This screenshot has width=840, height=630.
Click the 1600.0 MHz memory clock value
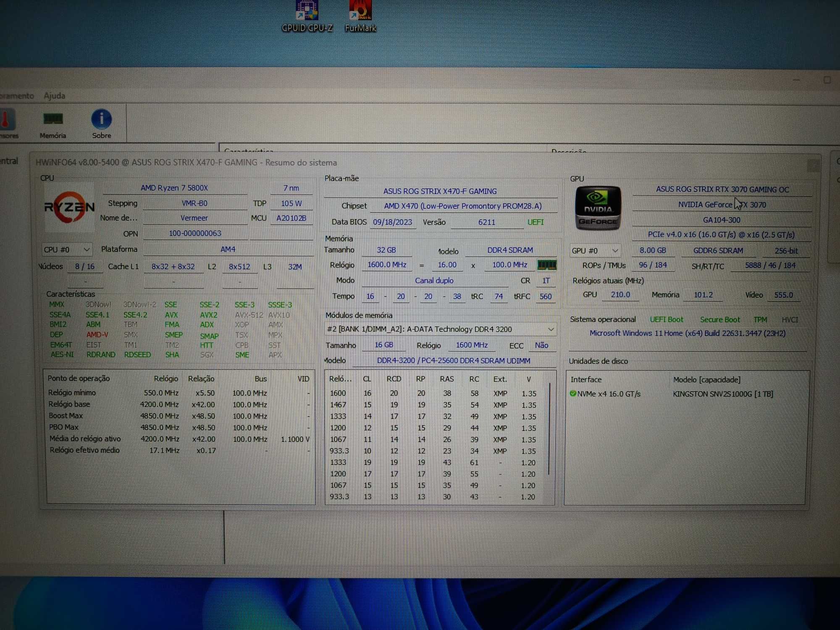click(387, 265)
